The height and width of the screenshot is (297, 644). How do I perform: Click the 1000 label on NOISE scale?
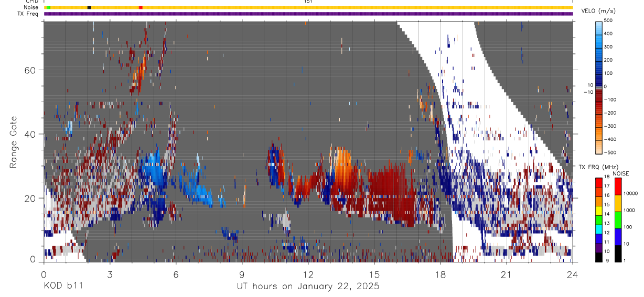click(x=629, y=211)
